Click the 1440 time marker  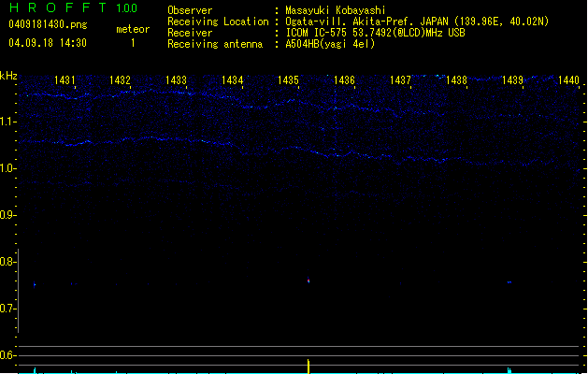(567, 81)
